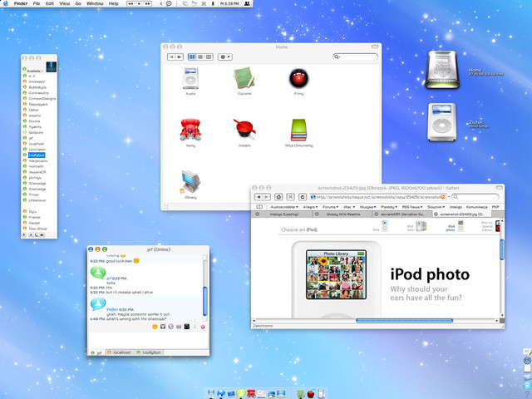Screen dimensions: 532x399
Task: Toggle Safari window toolbar pill button
Action: (x=499, y=187)
